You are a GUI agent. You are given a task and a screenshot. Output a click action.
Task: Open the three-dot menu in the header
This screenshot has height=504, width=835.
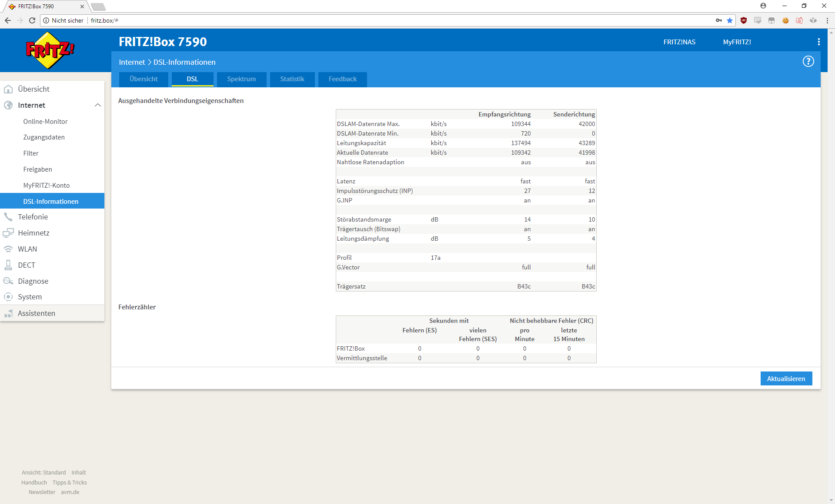pos(818,42)
